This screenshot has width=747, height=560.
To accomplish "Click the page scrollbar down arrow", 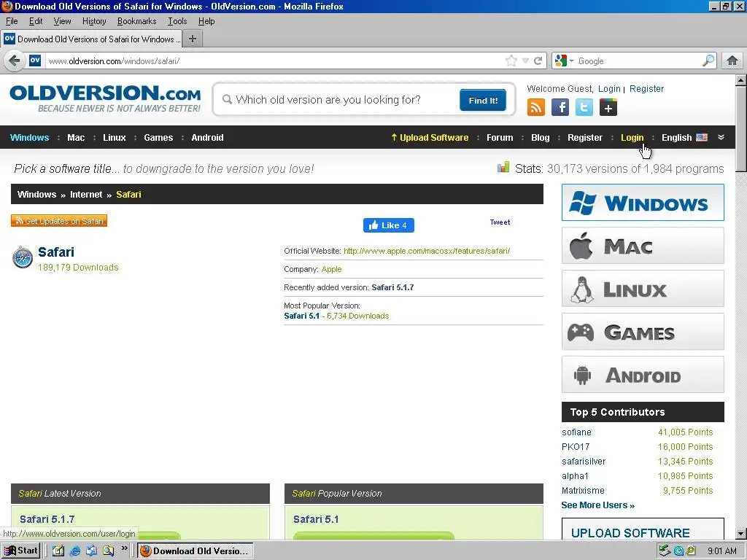I will (x=740, y=534).
